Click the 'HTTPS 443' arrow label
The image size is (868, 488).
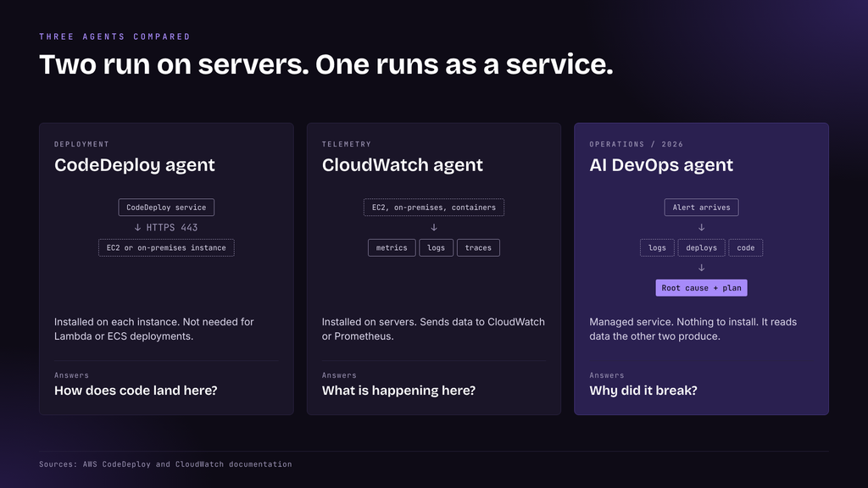click(x=166, y=227)
